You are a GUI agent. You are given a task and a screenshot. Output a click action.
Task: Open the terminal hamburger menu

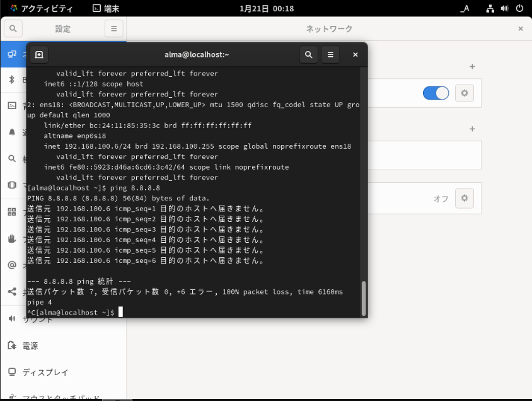pos(330,55)
